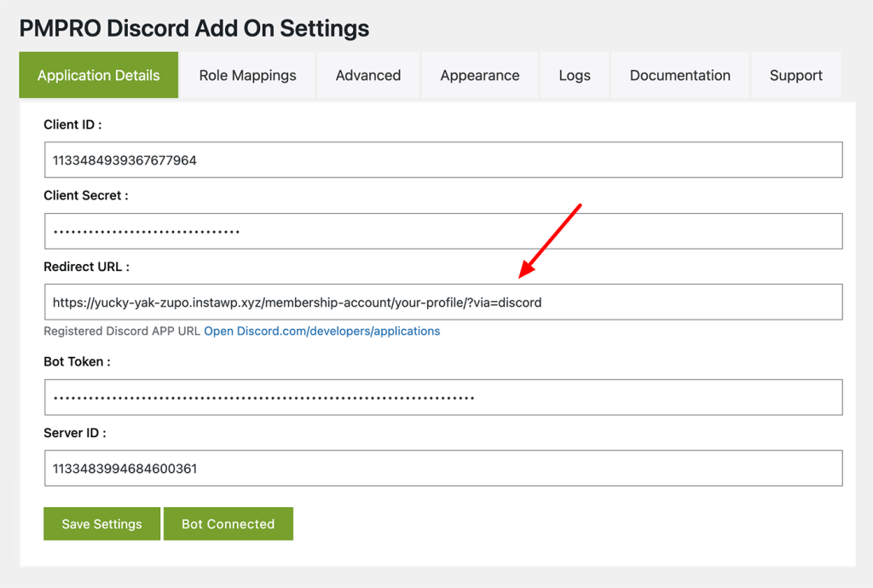Select the Support tab
This screenshot has width=873, height=588.
coord(795,75)
